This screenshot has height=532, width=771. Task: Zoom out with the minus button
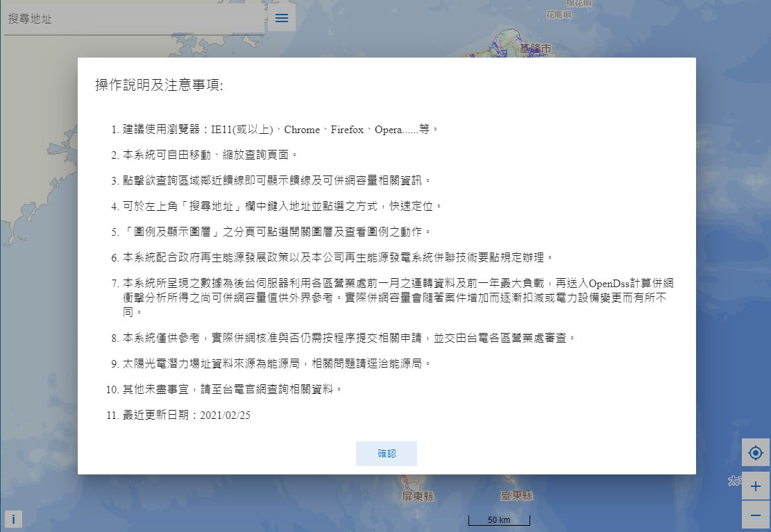click(756, 515)
